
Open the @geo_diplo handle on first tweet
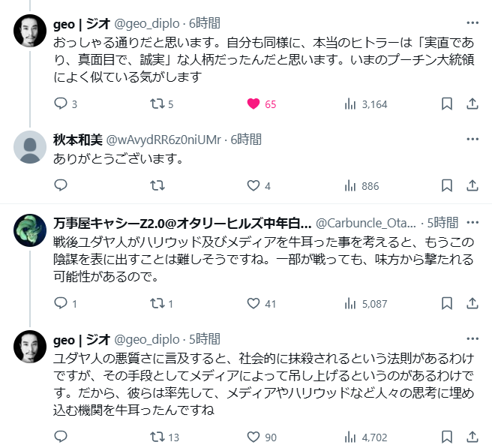click(x=139, y=23)
